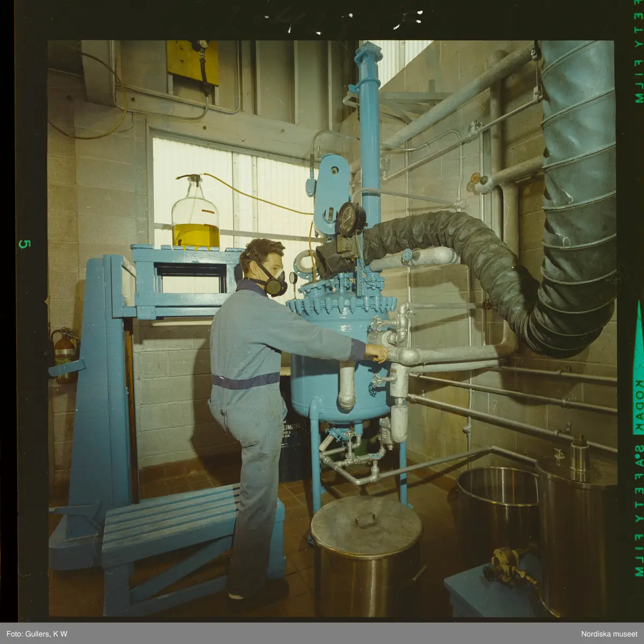The width and height of the screenshot is (644, 644).
Task: Click the worker's hand on the pipe valve
Action: (378, 353)
